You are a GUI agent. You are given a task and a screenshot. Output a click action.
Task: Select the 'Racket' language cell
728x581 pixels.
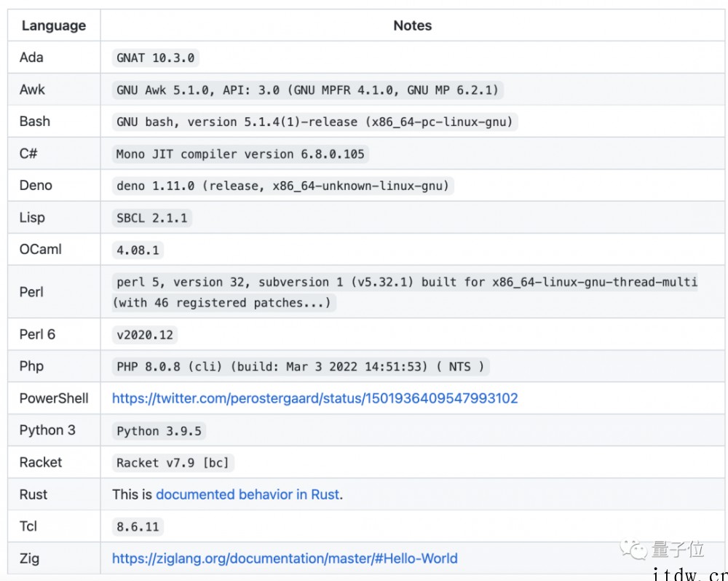tap(54, 462)
